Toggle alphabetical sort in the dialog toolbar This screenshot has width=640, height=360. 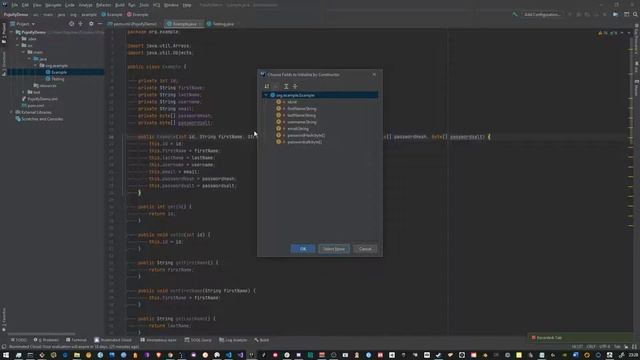[267, 86]
